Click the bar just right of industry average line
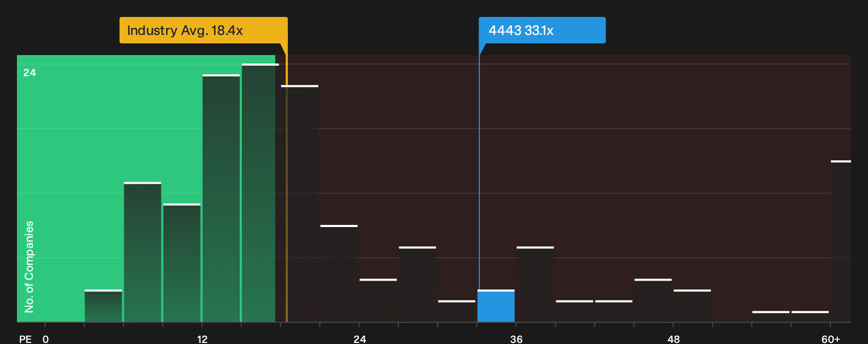The image size is (868, 344). click(300, 203)
